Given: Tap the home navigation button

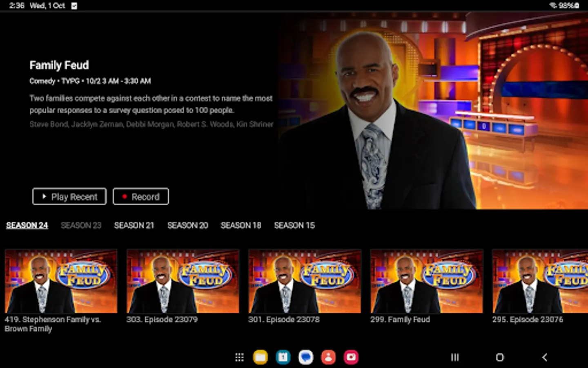Looking at the screenshot, I should [500, 357].
